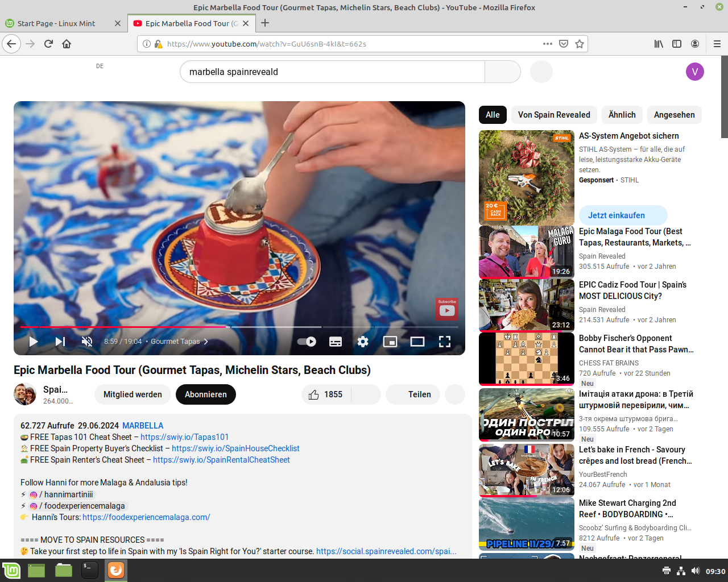Click the page vertical scrollbar
Screen dimensions: 728x582
point(725,97)
